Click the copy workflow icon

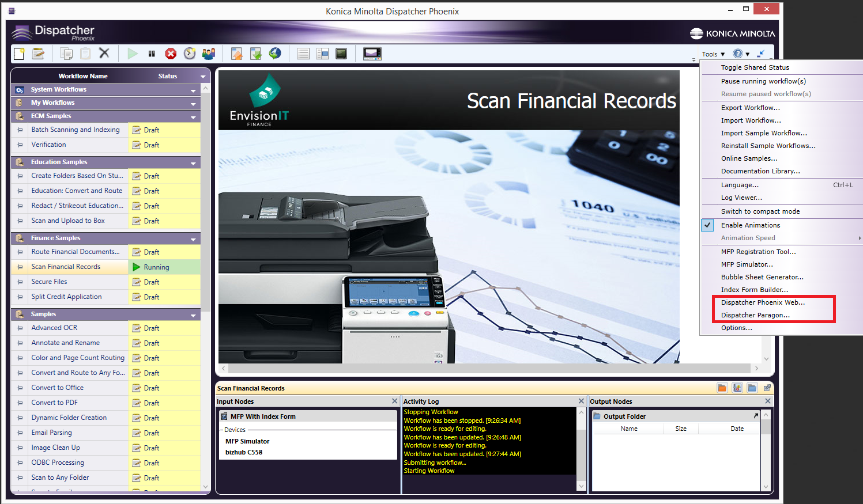66,54
